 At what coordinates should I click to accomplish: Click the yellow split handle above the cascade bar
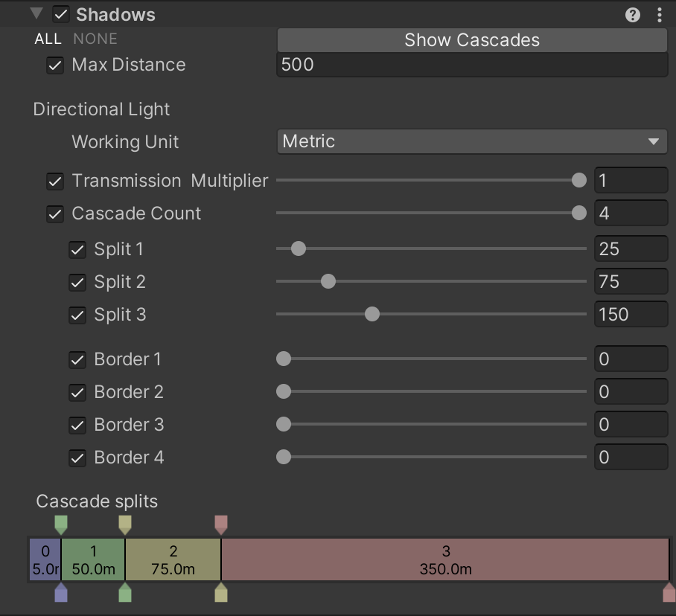click(x=125, y=524)
